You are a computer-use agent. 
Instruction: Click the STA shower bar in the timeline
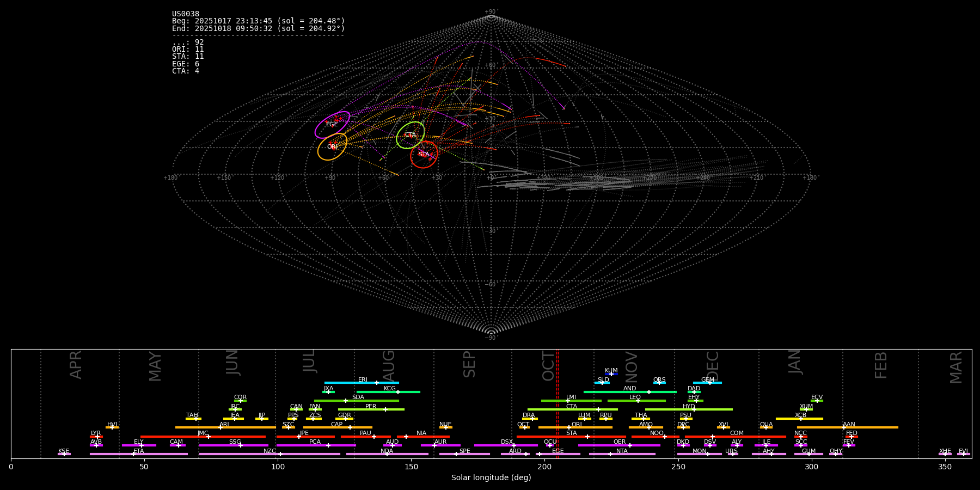(x=571, y=437)
